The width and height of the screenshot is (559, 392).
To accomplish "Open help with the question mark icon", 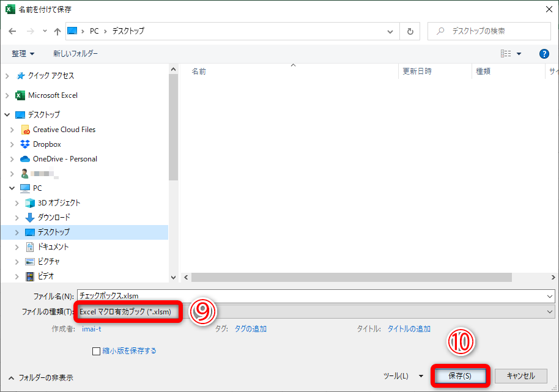I will pos(544,54).
